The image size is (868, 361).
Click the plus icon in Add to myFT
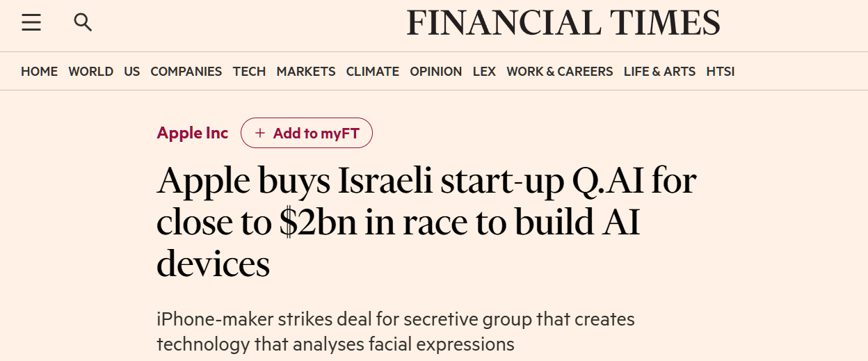260,134
